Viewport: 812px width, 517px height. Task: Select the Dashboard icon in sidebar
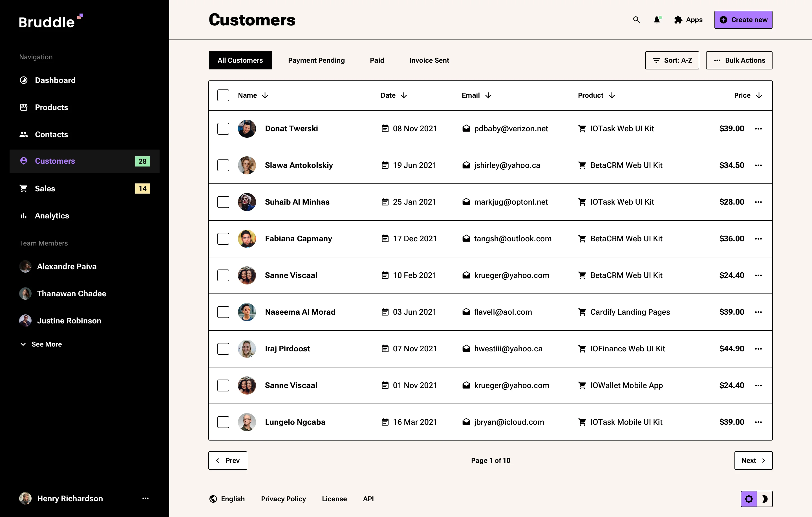24,80
